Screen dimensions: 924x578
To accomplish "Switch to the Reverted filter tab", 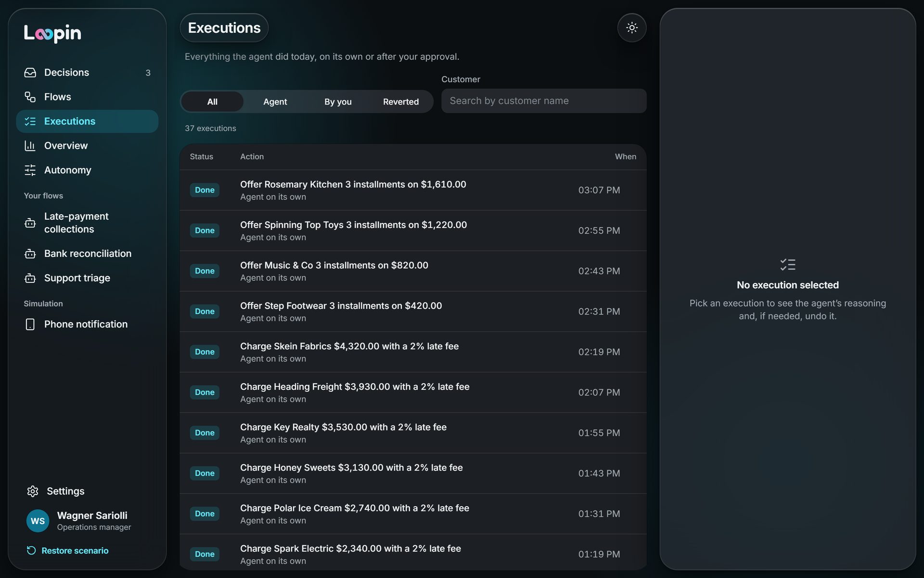I will tap(401, 102).
